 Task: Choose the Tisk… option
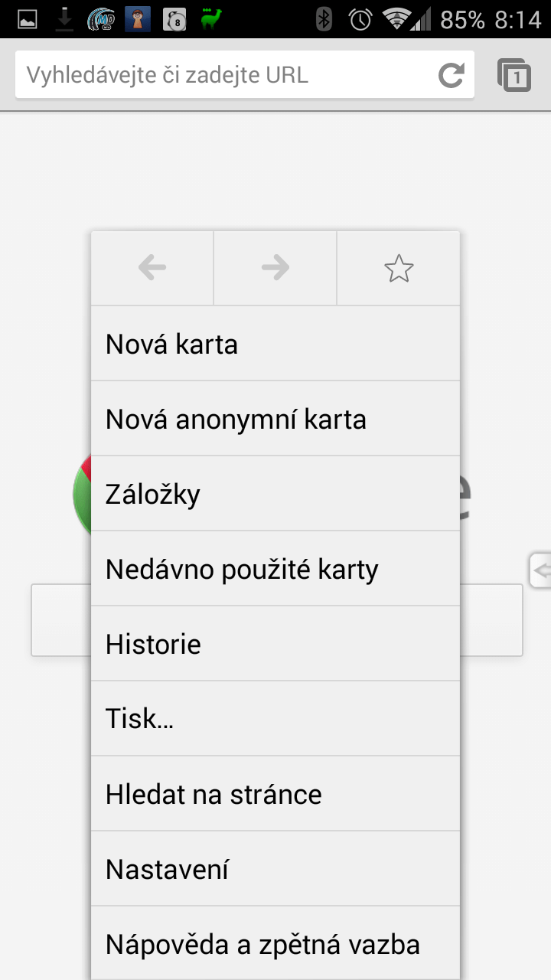pos(275,718)
